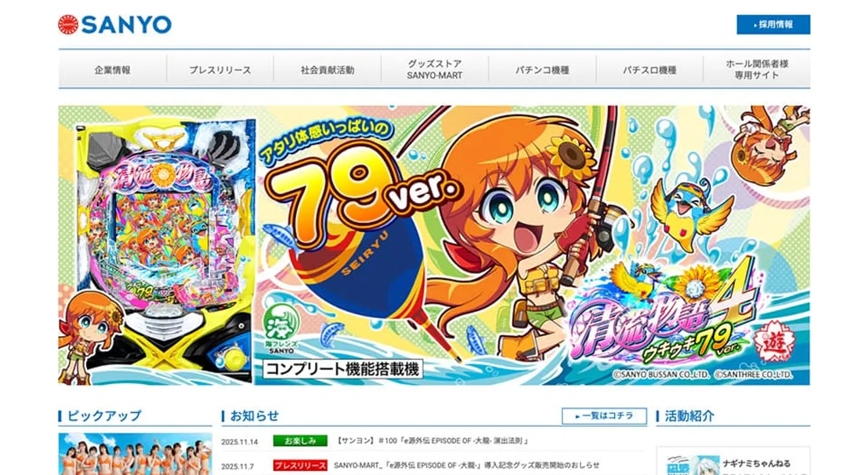Click the SANYO logo in the header
The image size is (868, 475).
pos(115,25)
